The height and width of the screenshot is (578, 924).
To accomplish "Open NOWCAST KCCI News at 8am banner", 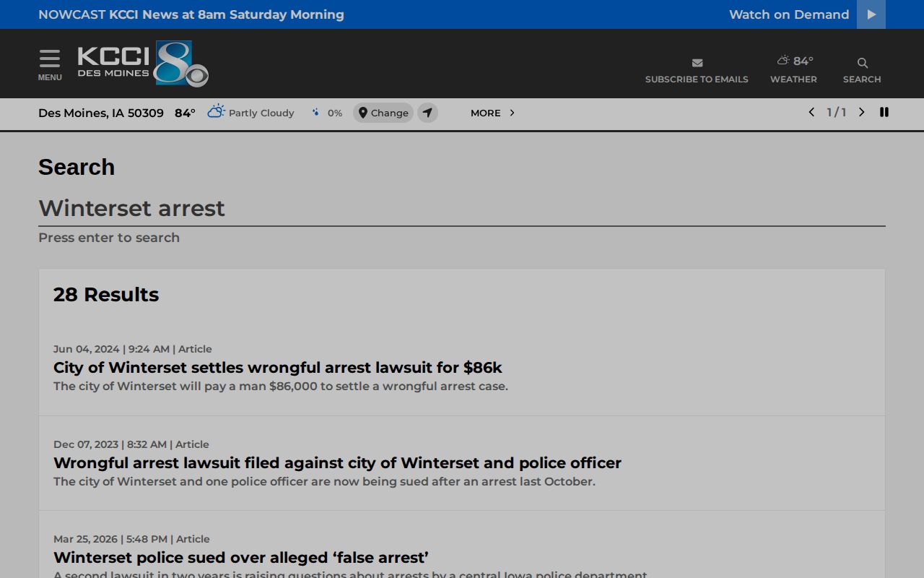I will 191,14.
